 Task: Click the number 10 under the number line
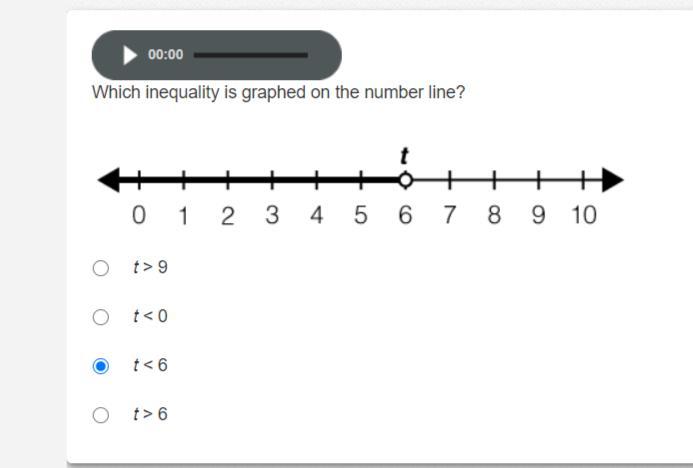584,215
